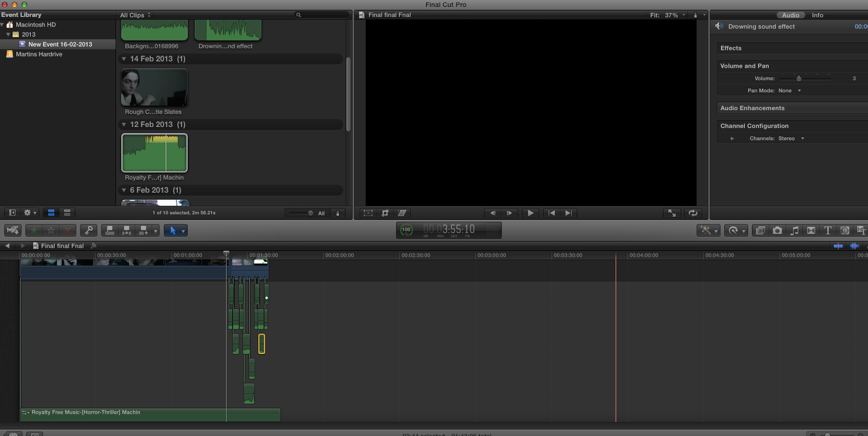Toggle loop playback
The width and height of the screenshot is (868, 436).
click(x=693, y=213)
